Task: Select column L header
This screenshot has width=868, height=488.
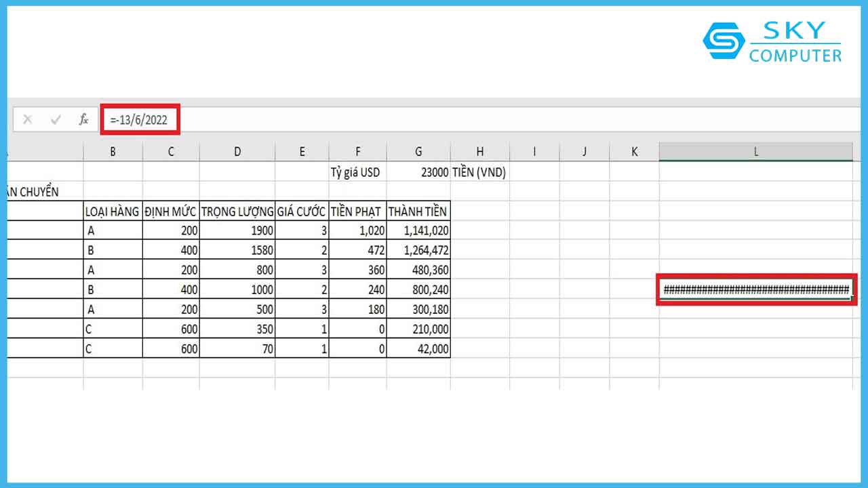Action: coord(756,152)
